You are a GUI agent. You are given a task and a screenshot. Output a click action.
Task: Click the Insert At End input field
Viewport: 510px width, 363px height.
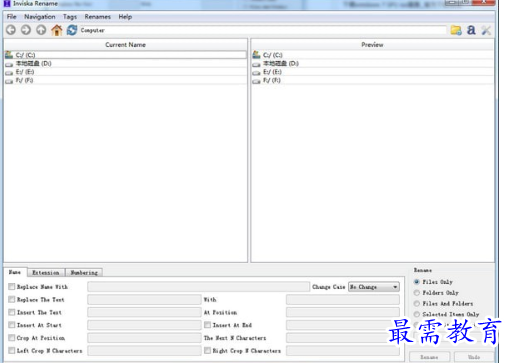pos(343,325)
